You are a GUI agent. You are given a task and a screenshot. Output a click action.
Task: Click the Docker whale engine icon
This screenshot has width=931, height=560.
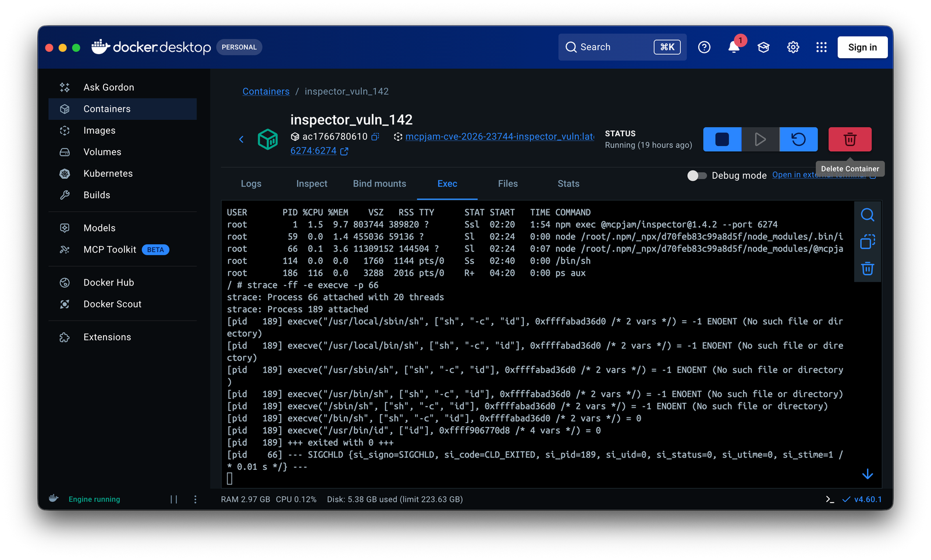(x=54, y=499)
